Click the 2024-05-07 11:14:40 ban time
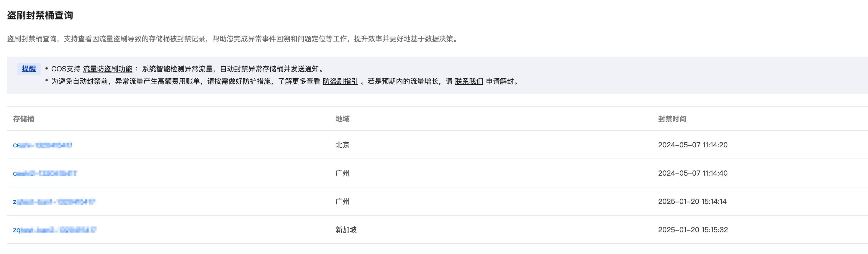The width and height of the screenshot is (868, 254). pos(692,173)
